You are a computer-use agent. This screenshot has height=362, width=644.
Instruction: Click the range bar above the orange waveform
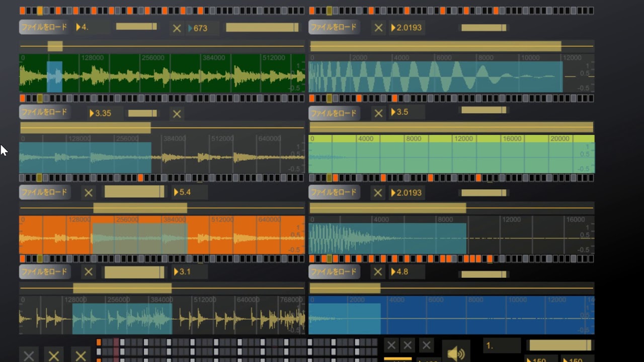[x=162, y=208]
